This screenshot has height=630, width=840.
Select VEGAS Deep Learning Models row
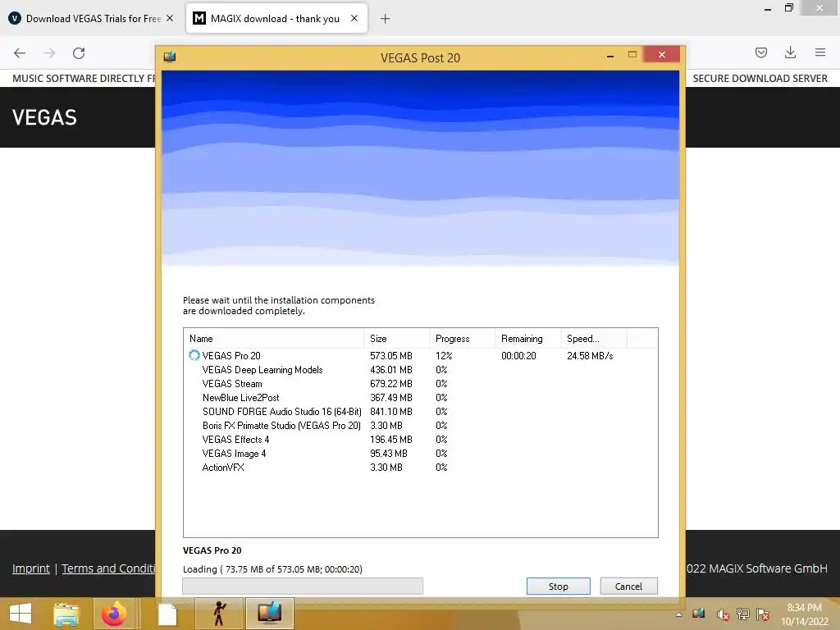point(420,370)
